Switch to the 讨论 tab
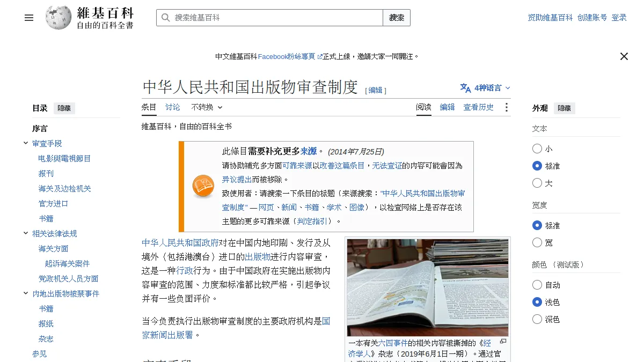644x362 pixels. 173,107
